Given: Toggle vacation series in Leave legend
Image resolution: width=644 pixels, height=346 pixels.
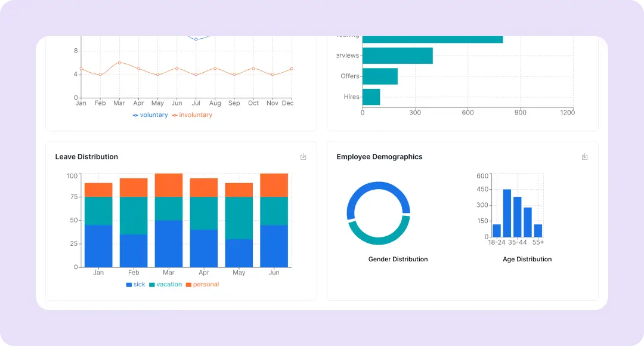Looking at the screenshot, I should click(x=165, y=285).
